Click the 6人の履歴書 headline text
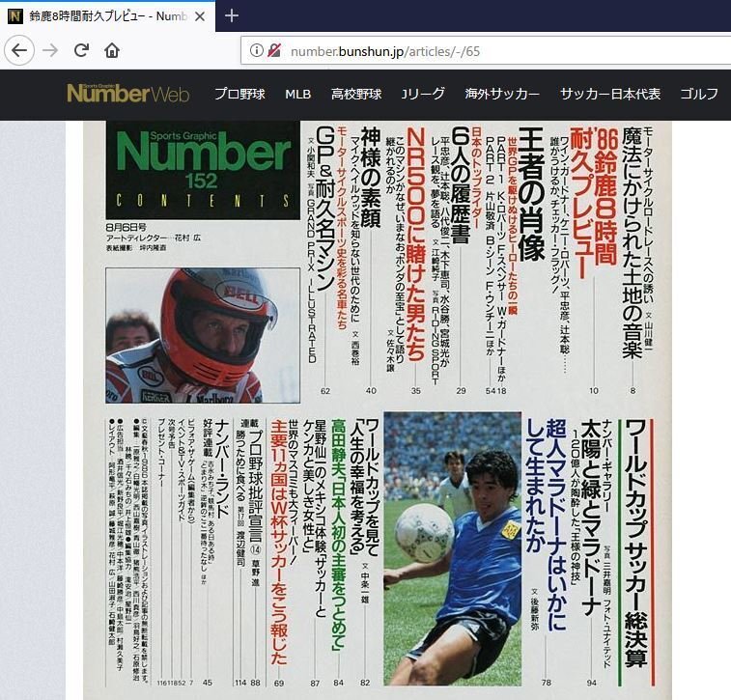Image resolution: width=731 pixels, height=700 pixels. point(461,185)
